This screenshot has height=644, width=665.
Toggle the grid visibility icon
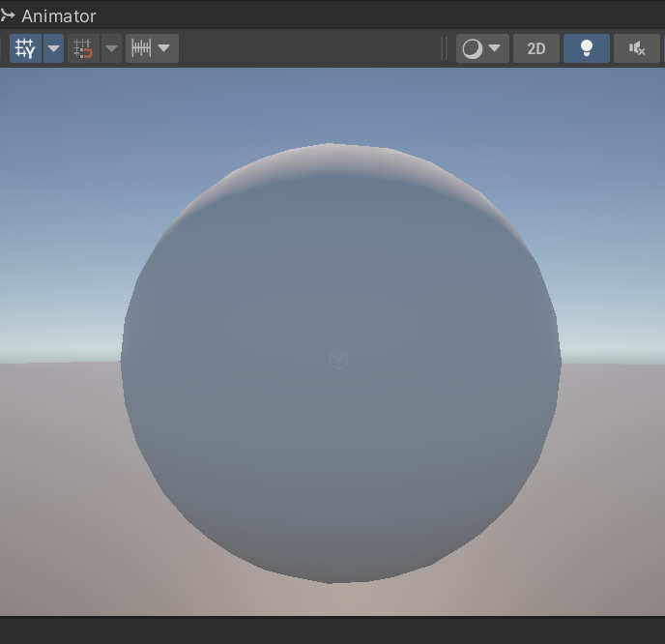coord(25,48)
